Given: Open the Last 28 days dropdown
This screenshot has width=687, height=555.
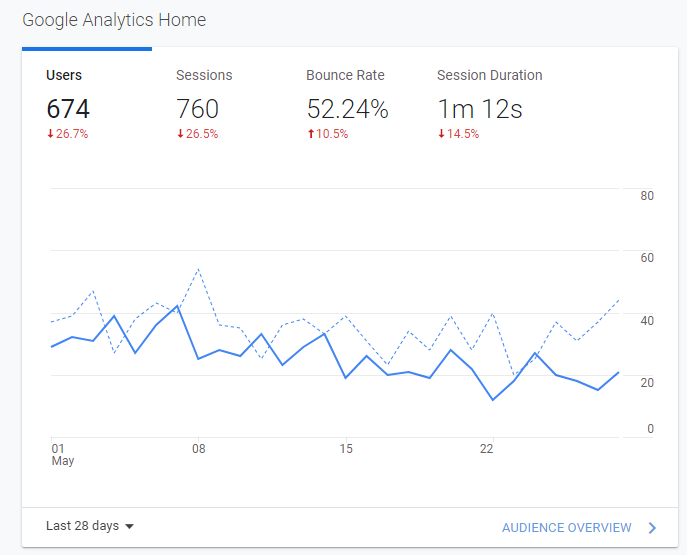Looking at the screenshot, I should pos(90,526).
